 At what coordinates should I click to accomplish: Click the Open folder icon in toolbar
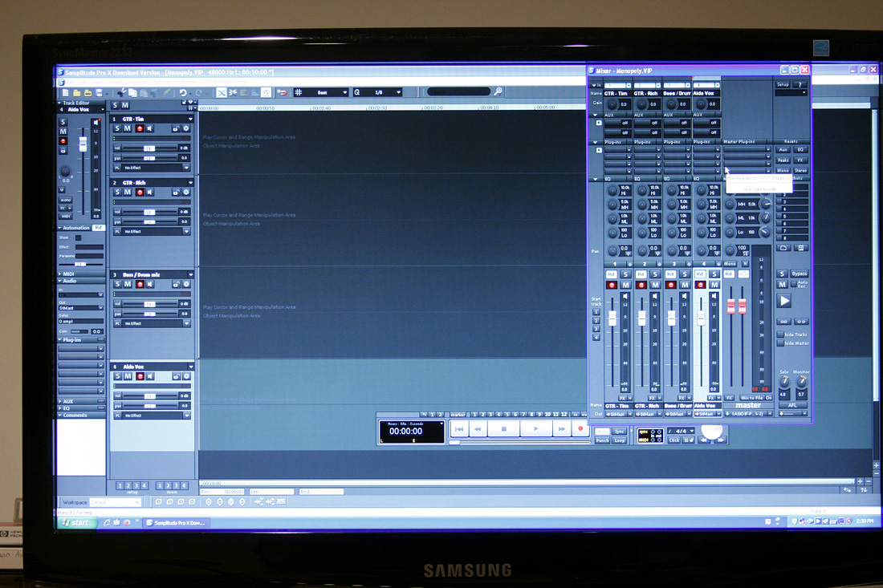[76, 92]
